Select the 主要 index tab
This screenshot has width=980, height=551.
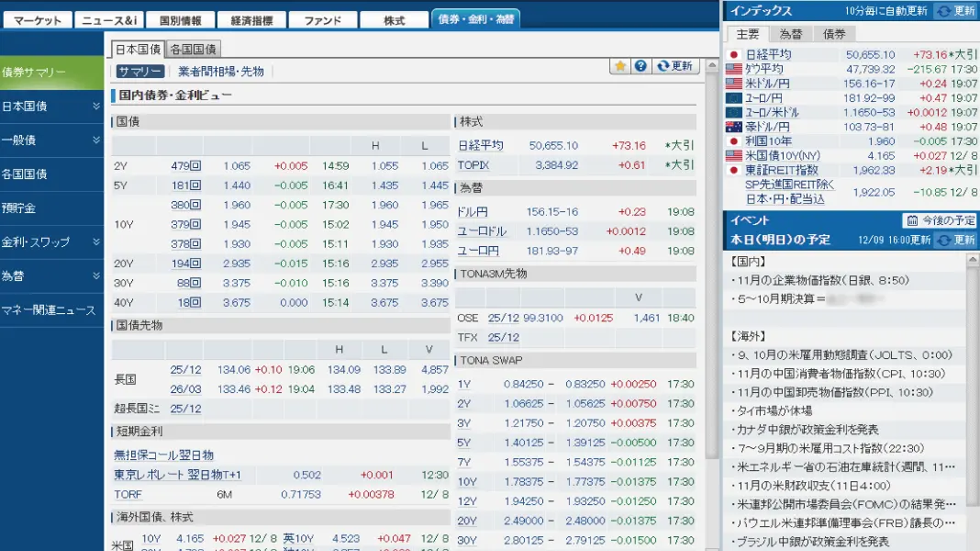coord(748,34)
